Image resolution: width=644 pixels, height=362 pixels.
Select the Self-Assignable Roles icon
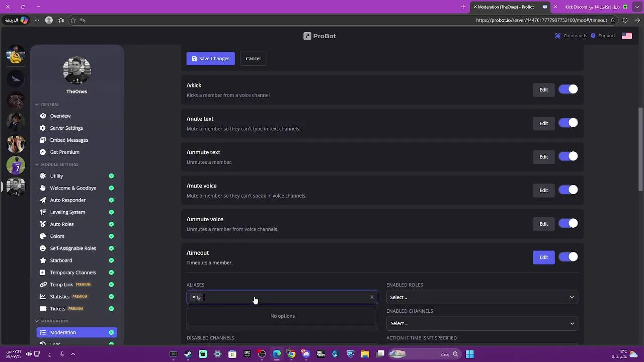click(x=43, y=248)
